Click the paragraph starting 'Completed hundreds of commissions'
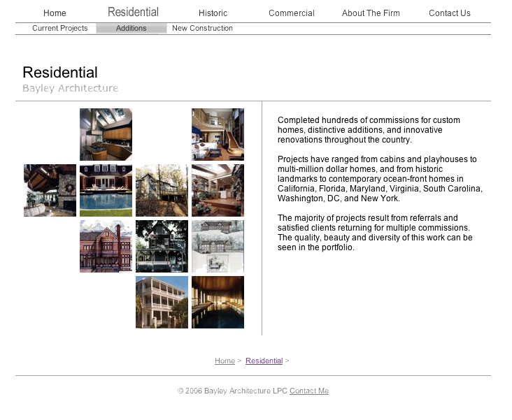The width and height of the screenshot is (512, 420). (x=369, y=130)
